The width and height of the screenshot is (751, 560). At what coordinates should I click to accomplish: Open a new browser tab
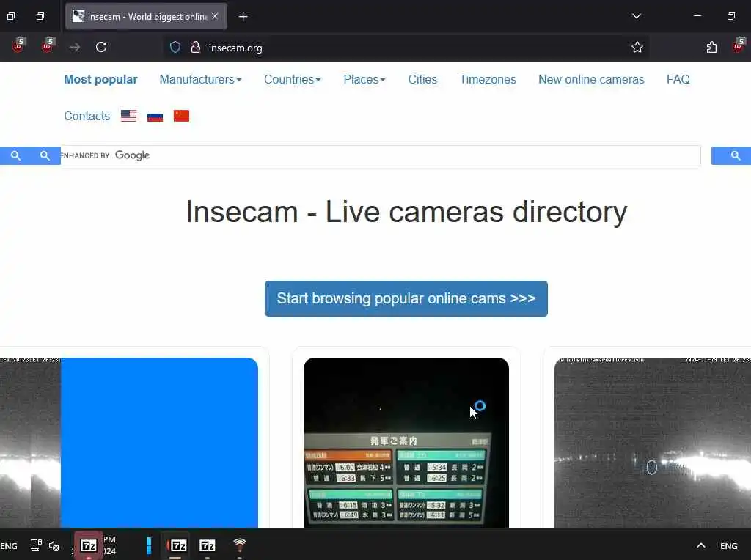[x=243, y=17]
